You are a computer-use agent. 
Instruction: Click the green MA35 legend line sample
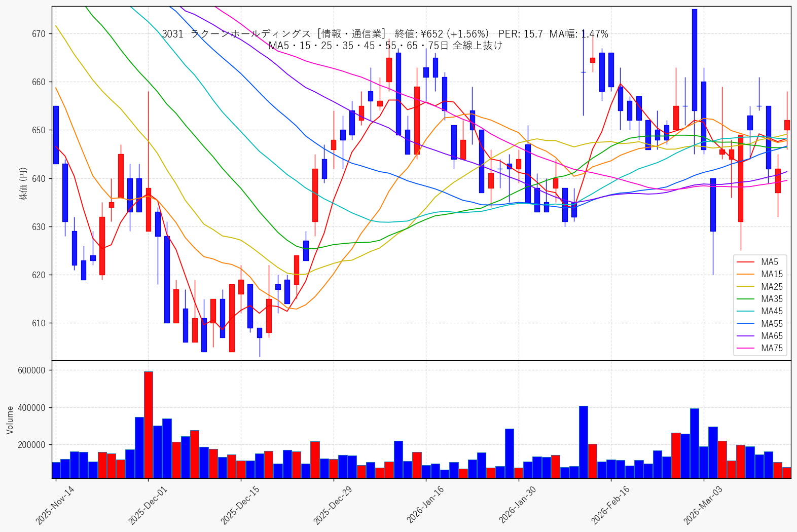(745, 299)
